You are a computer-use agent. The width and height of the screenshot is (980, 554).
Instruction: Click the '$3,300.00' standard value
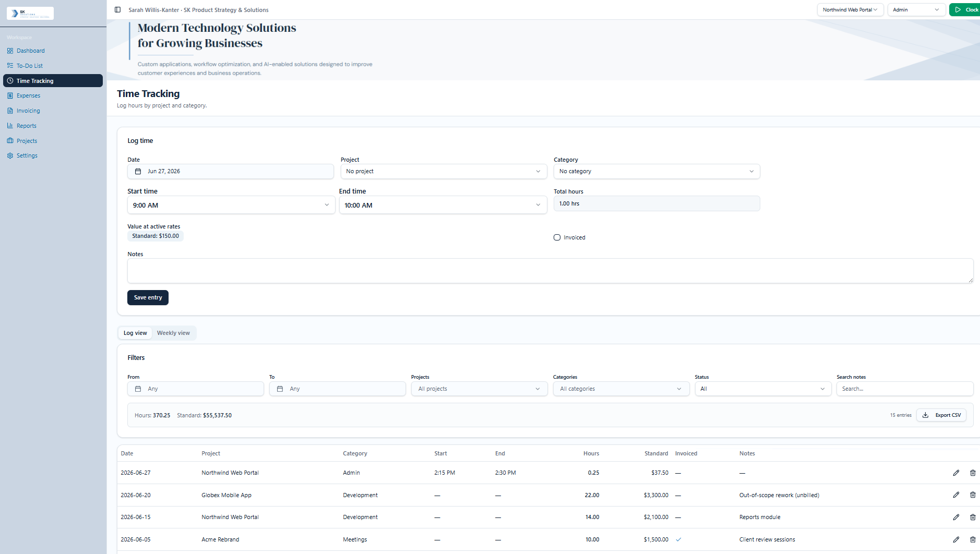pos(656,495)
